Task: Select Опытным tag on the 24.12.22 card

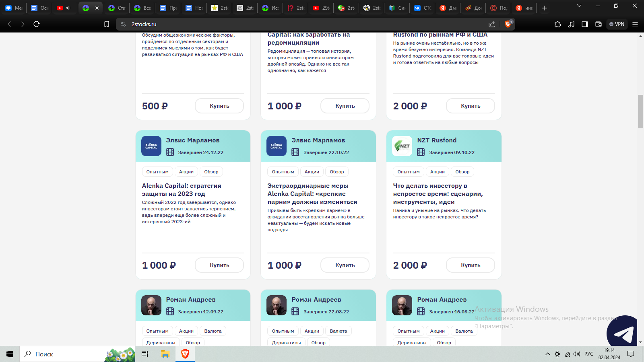Action: pyautogui.click(x=157, y=172)
